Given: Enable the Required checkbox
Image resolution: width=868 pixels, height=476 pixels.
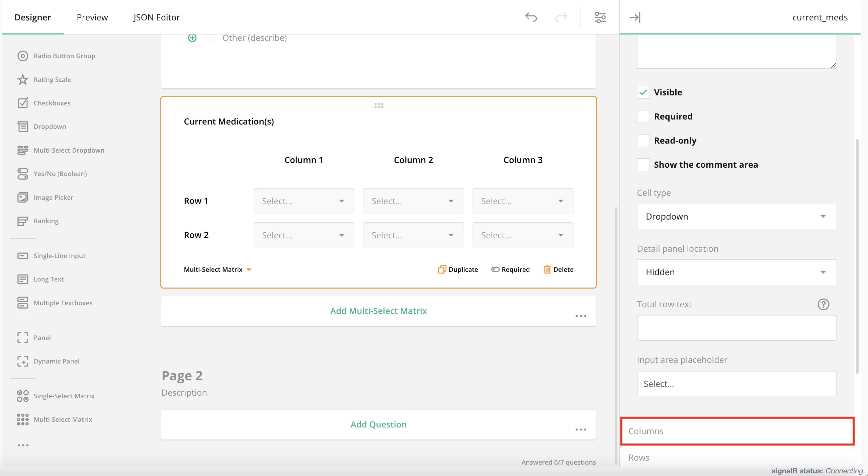Looking at the screenshot, I should click(643, 116).
